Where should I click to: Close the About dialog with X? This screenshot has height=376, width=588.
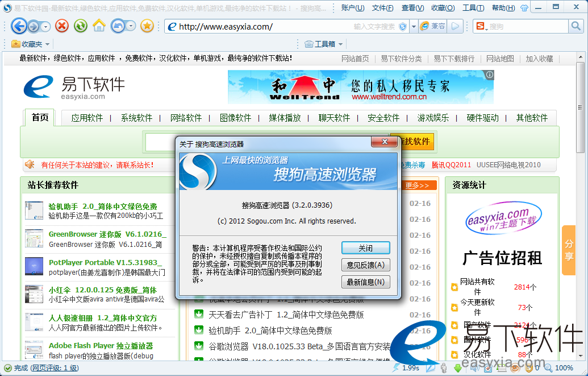point(385,142)
